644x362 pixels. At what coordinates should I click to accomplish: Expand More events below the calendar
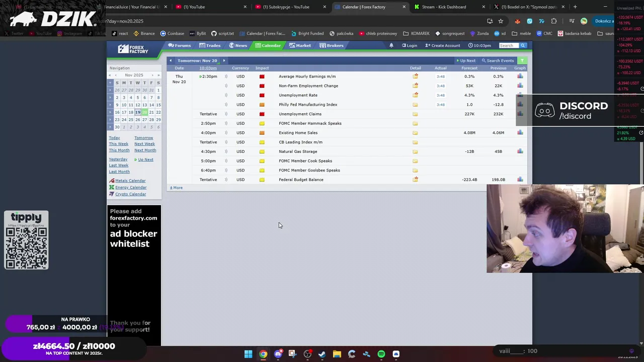tap(176, 188)
